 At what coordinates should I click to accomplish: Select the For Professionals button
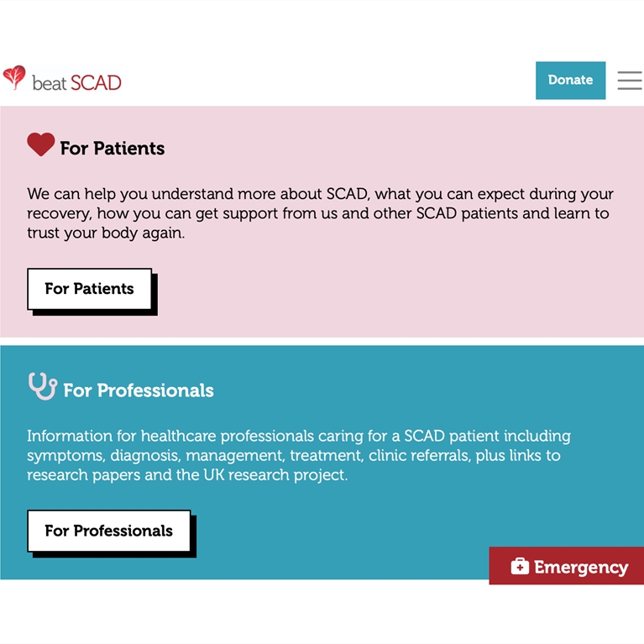[x=108, y=531]
